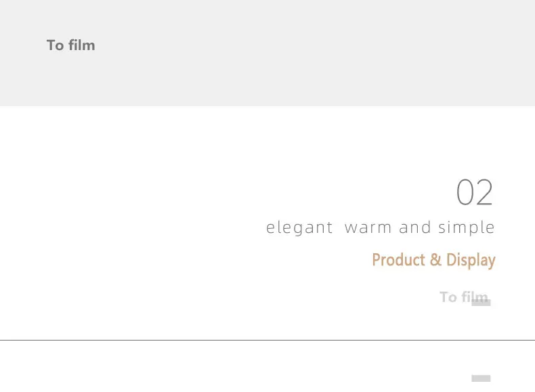Click the word "film" in the header title

[81, 45]
